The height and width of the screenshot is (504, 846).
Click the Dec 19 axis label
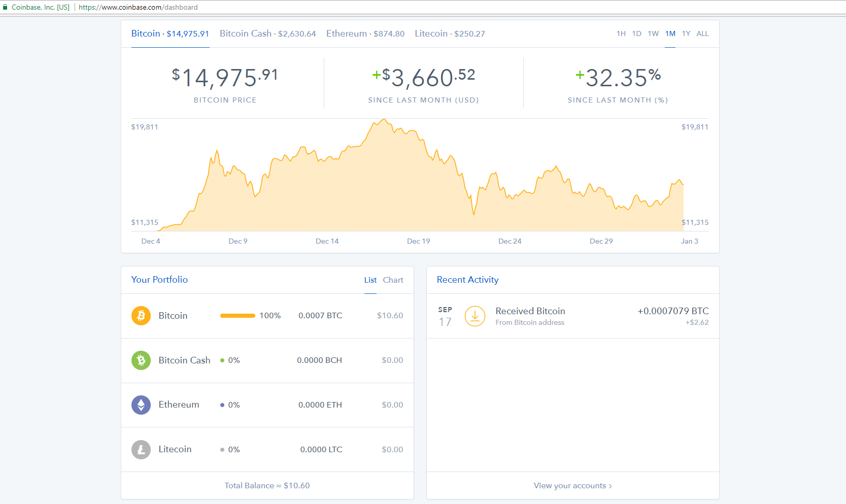(419, 241)
